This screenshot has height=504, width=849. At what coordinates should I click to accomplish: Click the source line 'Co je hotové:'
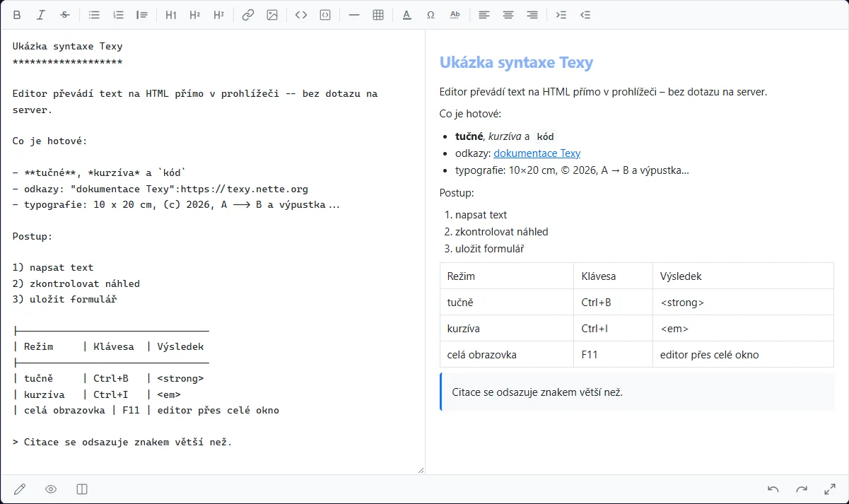click(x=50, y=141)
